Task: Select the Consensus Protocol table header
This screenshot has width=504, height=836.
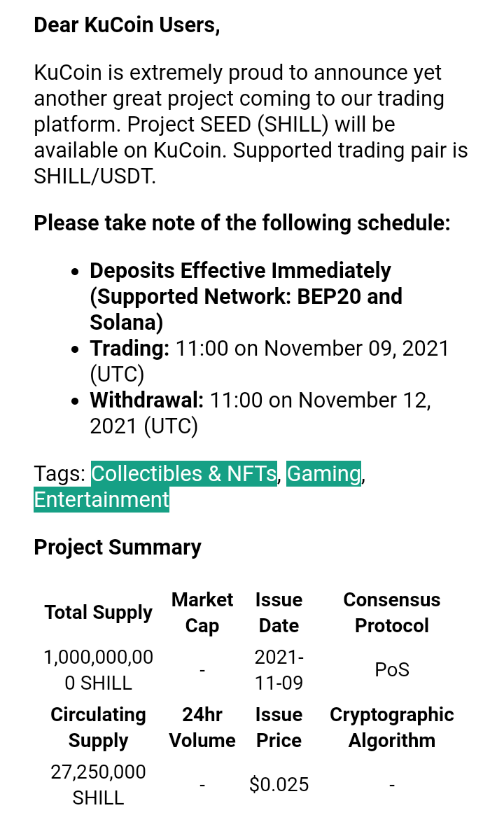Action: click(x=391, y=613)
